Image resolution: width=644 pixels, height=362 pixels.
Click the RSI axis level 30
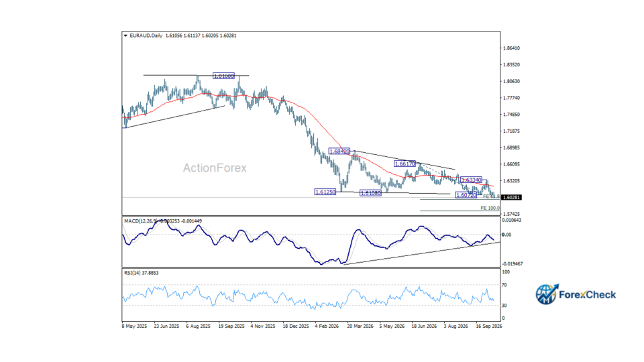(504, 306)
